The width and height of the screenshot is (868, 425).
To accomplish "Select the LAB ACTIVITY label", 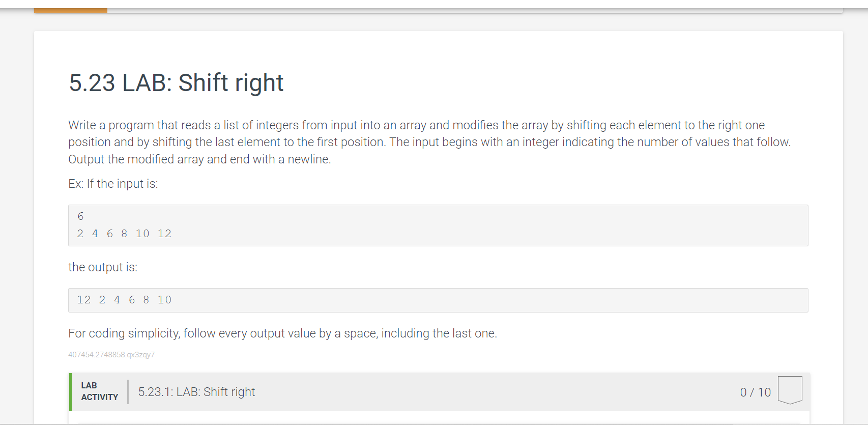I will [x=99, y=391].
